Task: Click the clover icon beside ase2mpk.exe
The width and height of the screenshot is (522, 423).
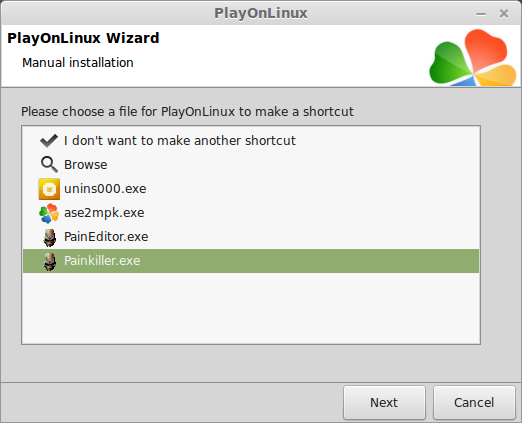Action: pos(49,213)
